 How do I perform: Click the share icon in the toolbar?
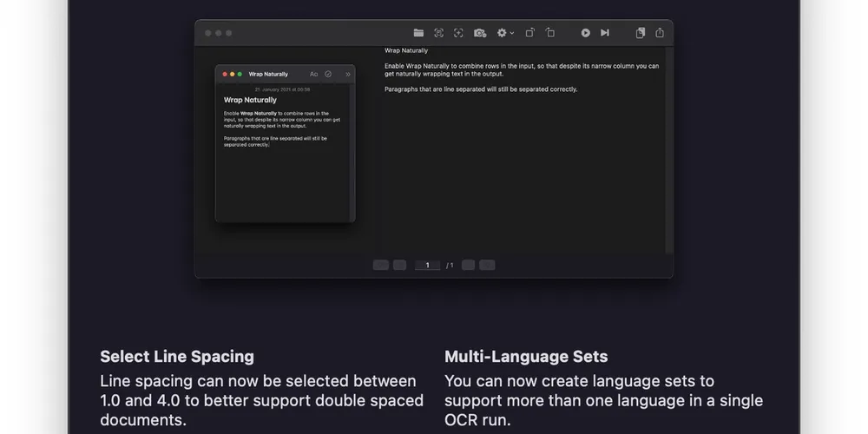pyautogui.click(x=660, y=33)
